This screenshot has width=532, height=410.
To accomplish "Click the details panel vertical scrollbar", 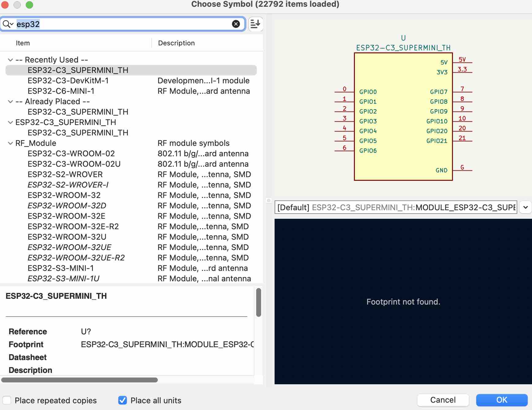I will click(x=258, y=302).
